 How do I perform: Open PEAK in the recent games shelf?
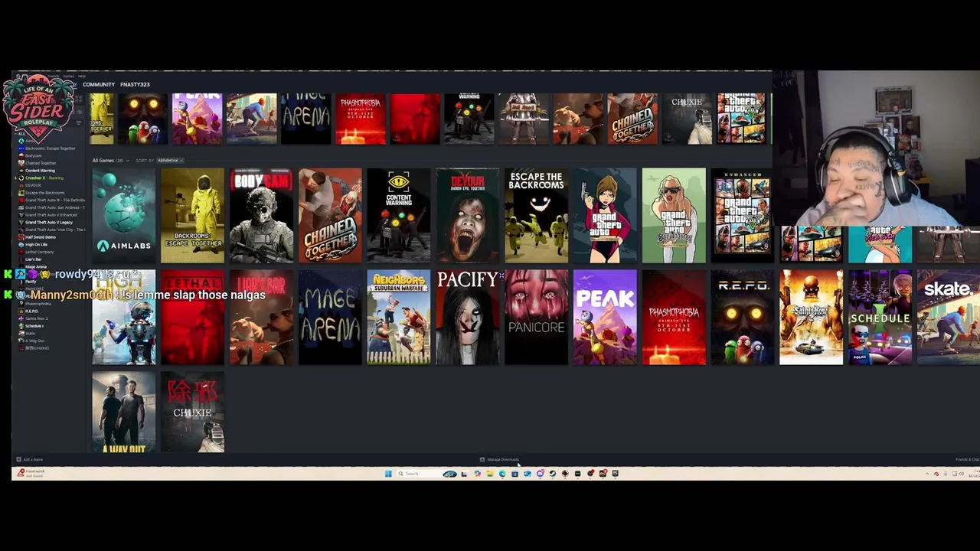point(197,119)
